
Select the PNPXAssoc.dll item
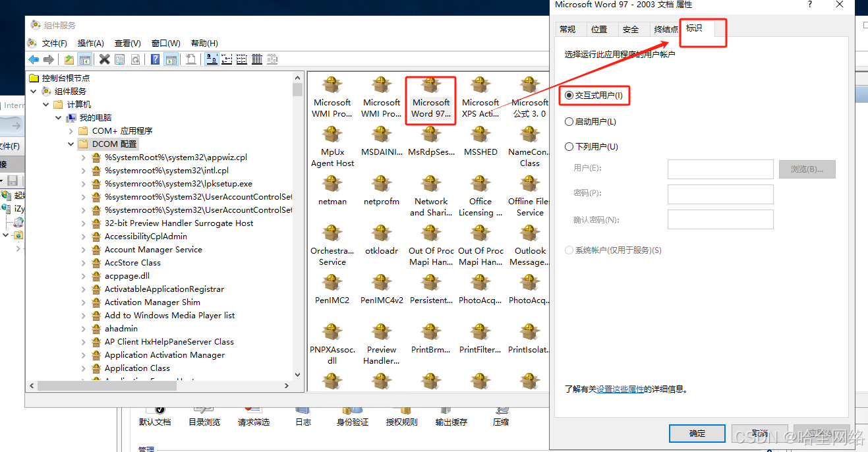(x=332, y=345)
